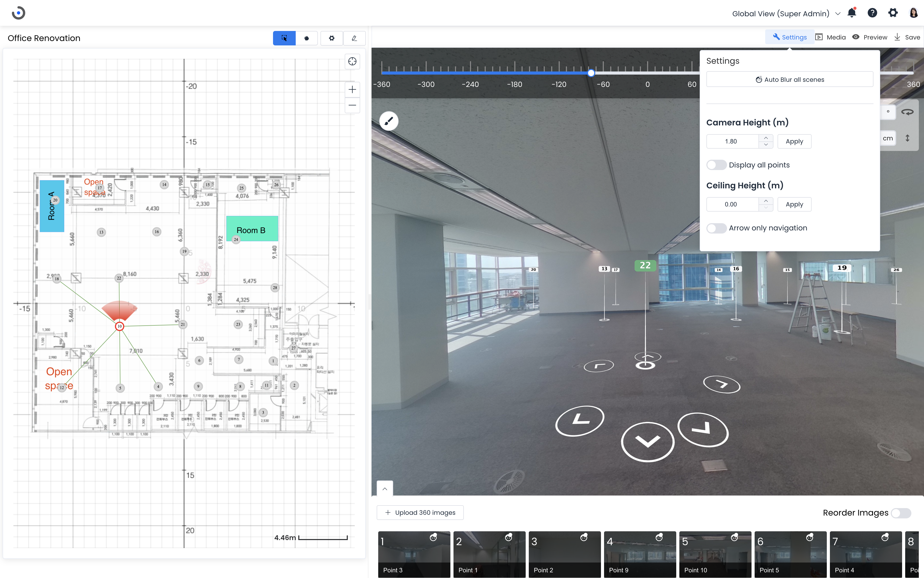Click Upload 360 images button
The image size is (924, 578).
pyautogui.click(x=420, y=513)
